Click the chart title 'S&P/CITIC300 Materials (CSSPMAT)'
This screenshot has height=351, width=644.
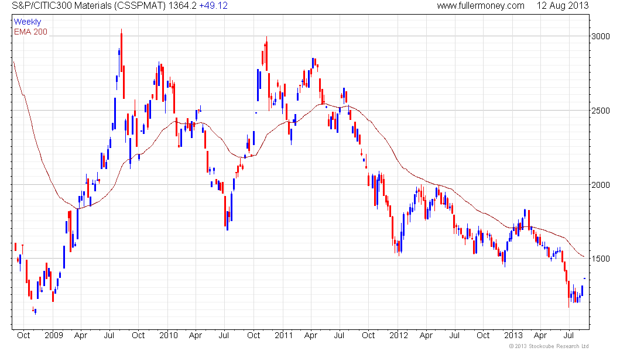pyautogui.click(x=89, y=6)
